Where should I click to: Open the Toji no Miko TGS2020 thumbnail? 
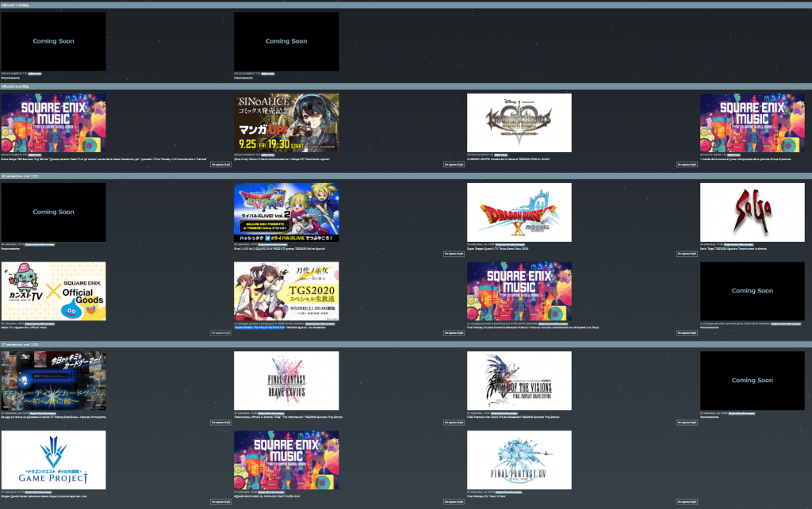tap(286, 291)
